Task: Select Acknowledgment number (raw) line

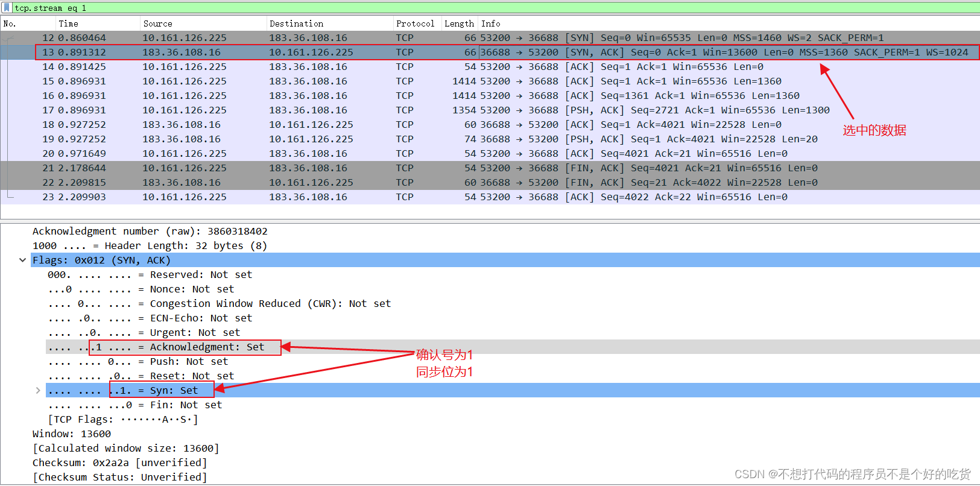Action: point(150,232)
